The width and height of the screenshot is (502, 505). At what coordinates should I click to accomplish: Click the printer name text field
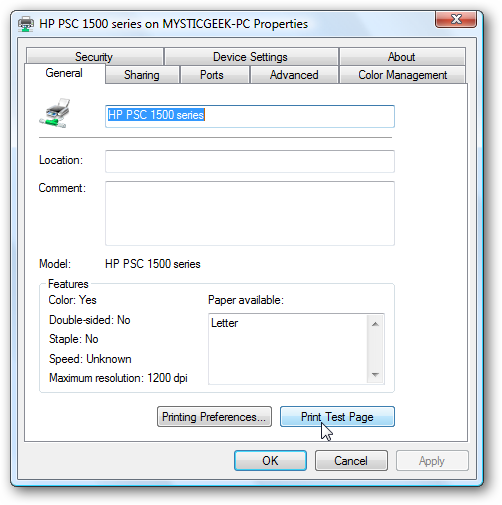point(250,116)
